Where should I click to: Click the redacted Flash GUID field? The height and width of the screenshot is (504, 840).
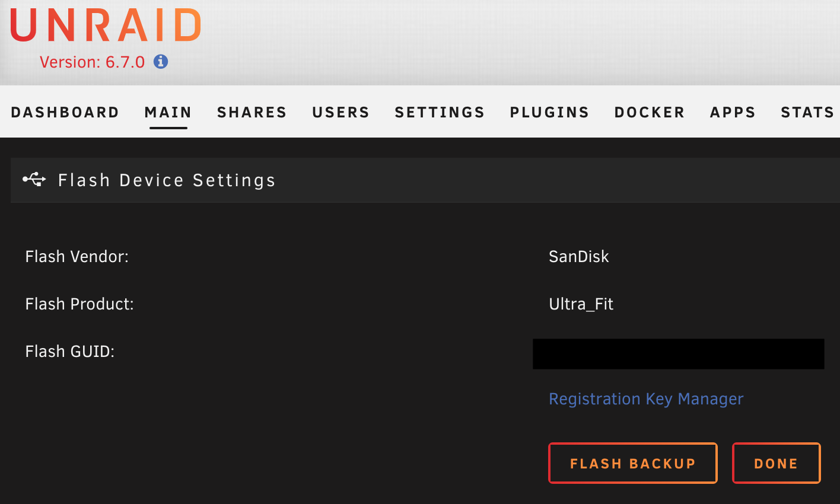coord(679,353)
